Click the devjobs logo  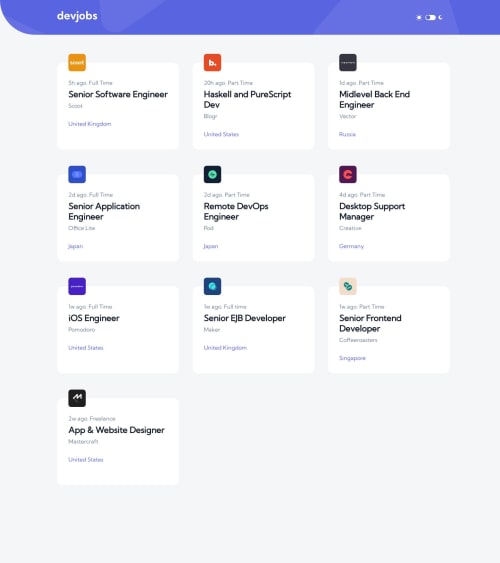(77, 16)
